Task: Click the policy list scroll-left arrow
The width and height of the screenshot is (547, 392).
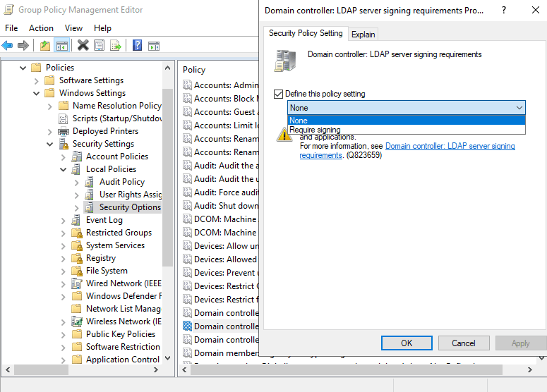Action: (x=184, y=369)
